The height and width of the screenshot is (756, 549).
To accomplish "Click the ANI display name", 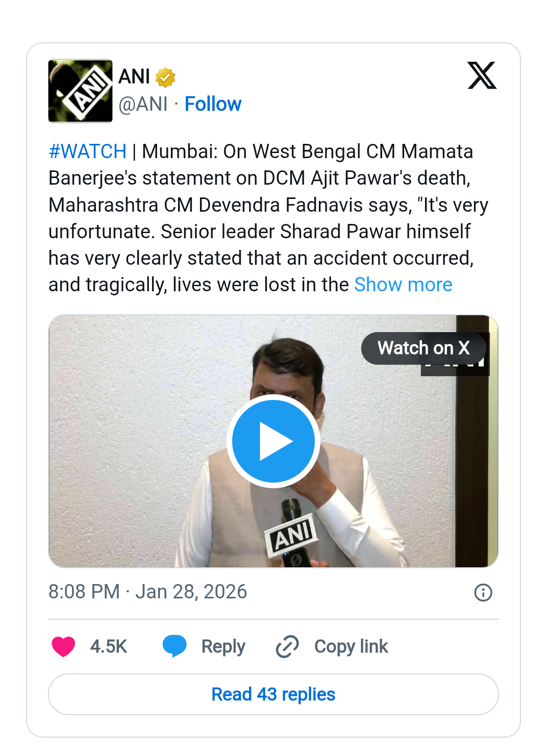I will pyautogui.click(x=134, y=77).
